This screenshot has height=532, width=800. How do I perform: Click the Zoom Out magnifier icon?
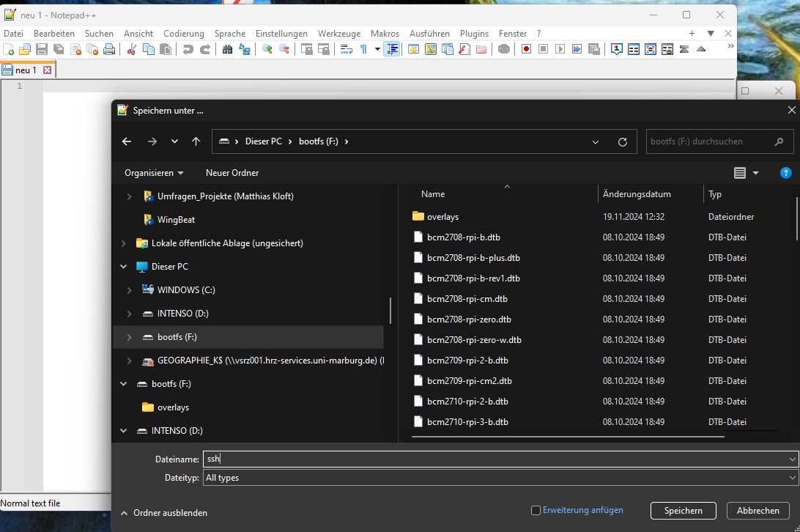click(284, 50)
